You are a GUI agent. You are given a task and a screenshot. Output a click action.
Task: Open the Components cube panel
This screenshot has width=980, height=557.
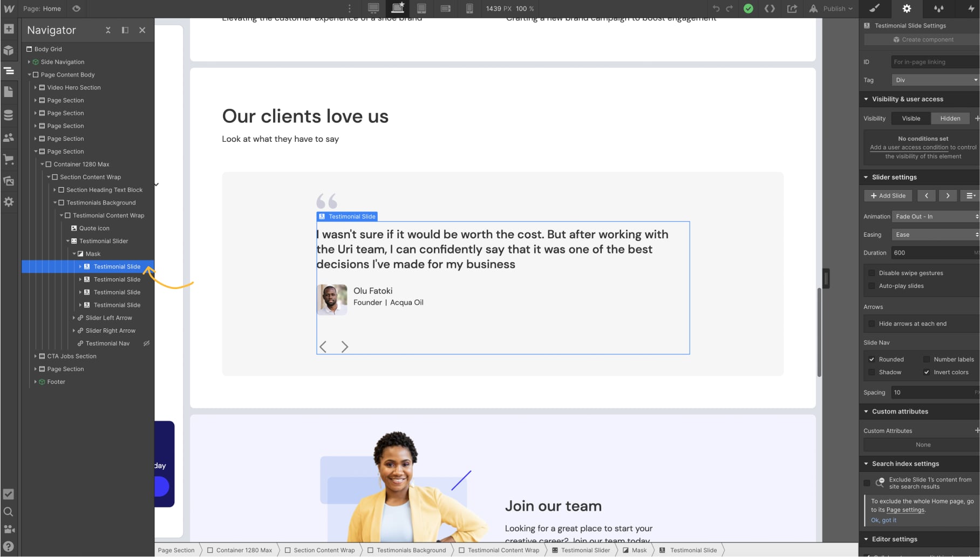point(9,50)
